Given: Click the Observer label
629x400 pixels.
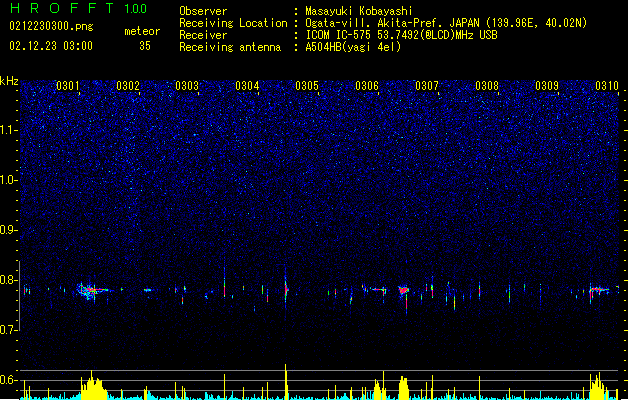Looking at the screenshot, I should click(x=203, y=11).
